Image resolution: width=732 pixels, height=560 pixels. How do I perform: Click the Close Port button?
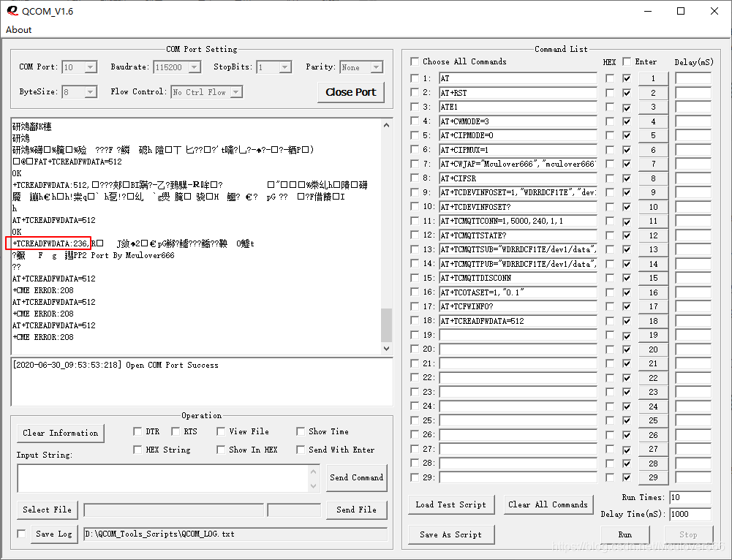pos(351,92)
